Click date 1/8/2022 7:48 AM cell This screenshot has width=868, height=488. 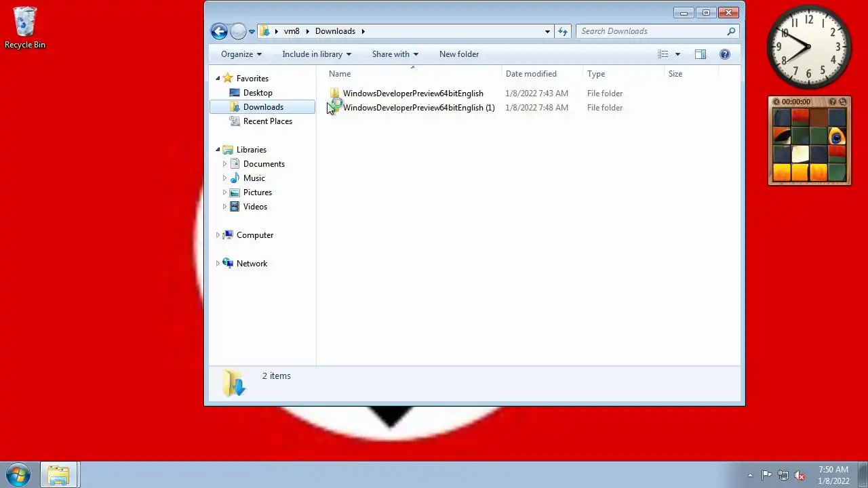point(537,108)
